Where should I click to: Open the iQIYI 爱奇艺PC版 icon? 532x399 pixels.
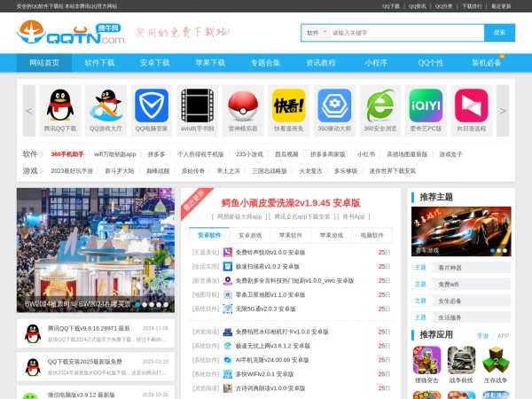(x=426, y=106)
